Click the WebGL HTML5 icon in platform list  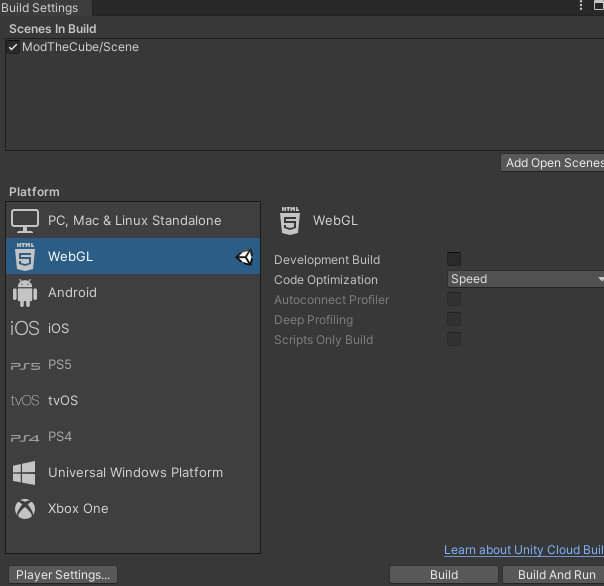coord(25,256)
